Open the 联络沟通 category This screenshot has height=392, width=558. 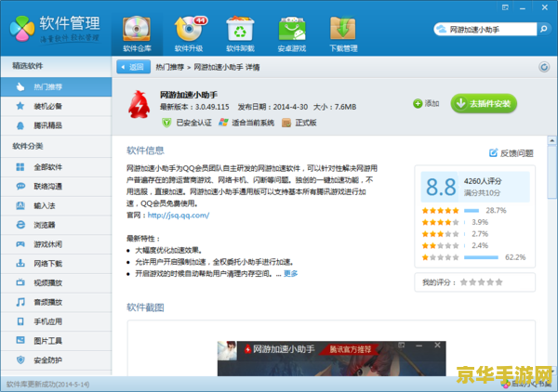click(x=56, y=186)
